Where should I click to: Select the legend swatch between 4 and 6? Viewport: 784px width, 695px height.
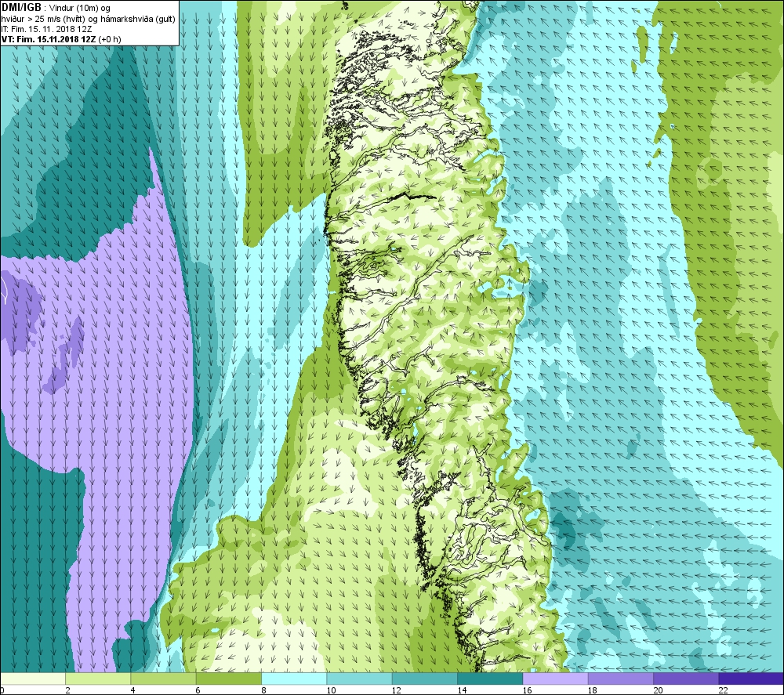pos(164,679)
